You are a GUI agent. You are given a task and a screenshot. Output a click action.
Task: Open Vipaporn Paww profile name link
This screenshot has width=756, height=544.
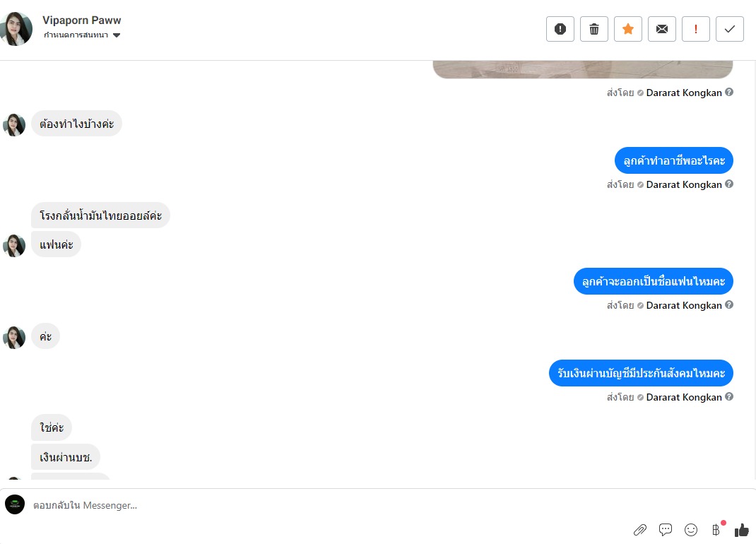[81, 20]
